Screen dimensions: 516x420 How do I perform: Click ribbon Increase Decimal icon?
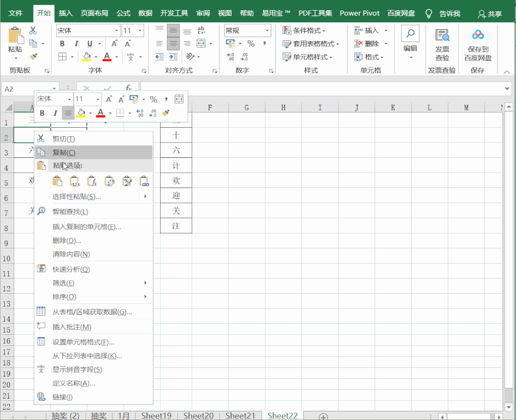pyautogui.click(x=231, y=56)
